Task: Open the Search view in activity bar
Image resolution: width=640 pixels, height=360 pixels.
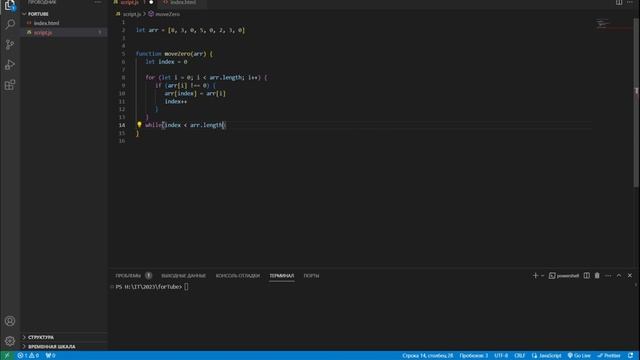Action: [10, 24]
